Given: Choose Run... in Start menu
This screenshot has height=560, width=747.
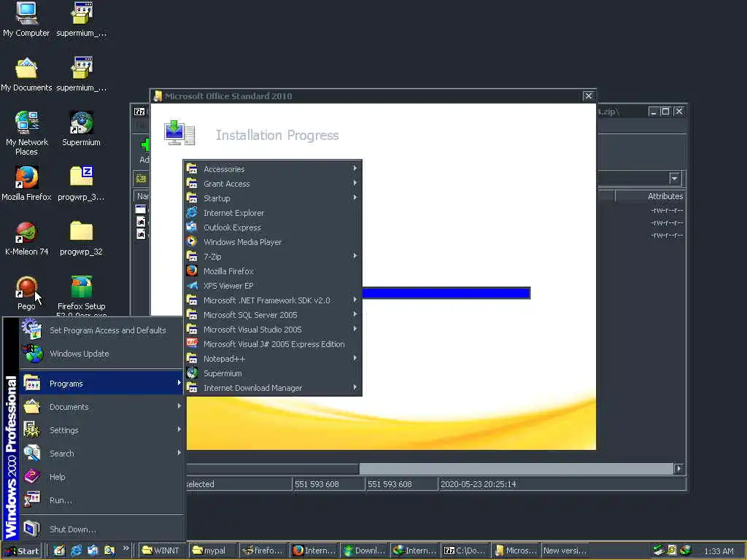Looking at the screenshot, I should 101,500.
